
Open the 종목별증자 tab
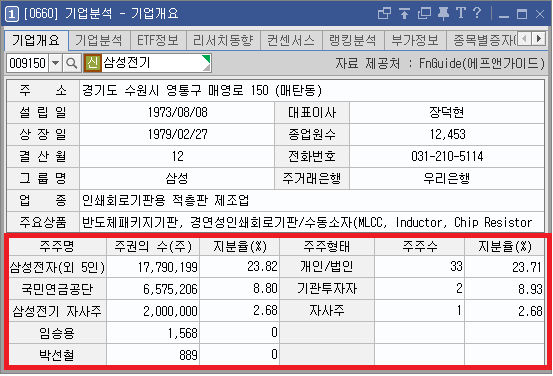coord(482,40)
